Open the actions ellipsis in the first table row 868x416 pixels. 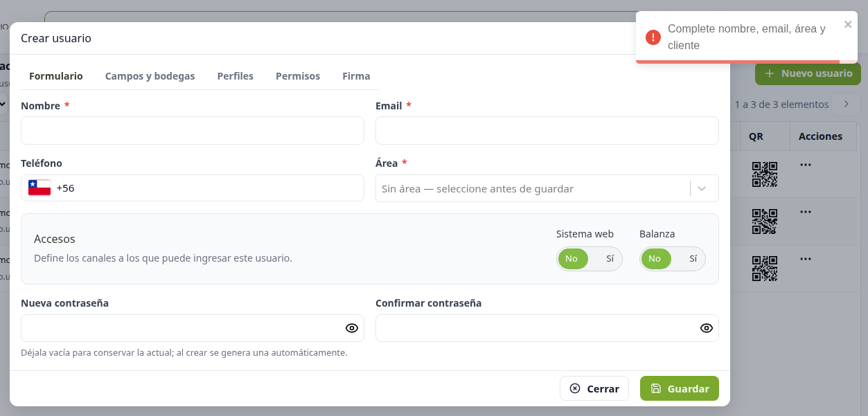(x=805, y=165)
